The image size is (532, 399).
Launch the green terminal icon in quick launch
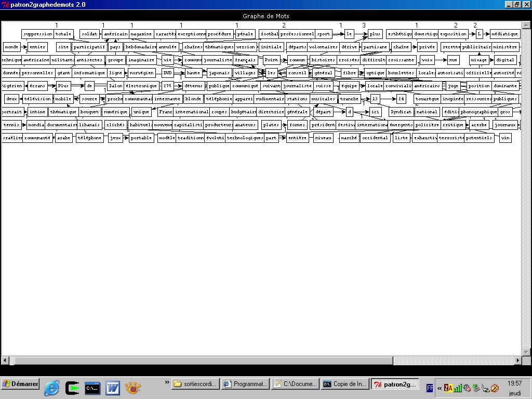pyautogui.click(x=72, y=388)
